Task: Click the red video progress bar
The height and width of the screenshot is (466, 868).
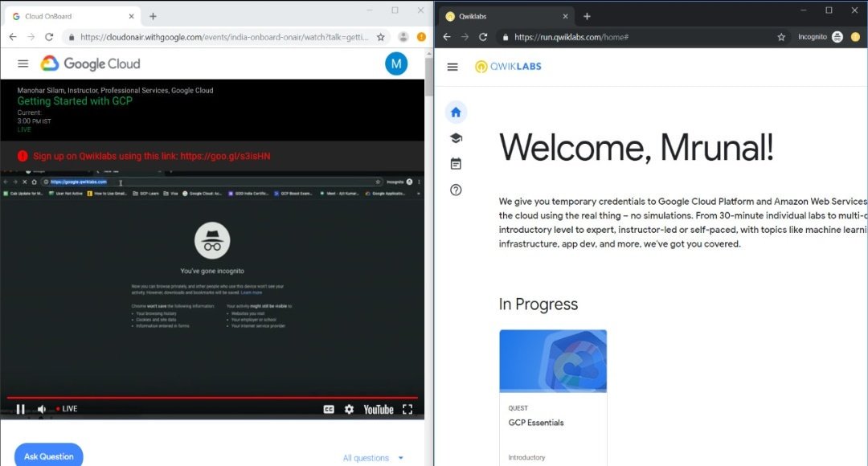Action: [x=212, y=398]
